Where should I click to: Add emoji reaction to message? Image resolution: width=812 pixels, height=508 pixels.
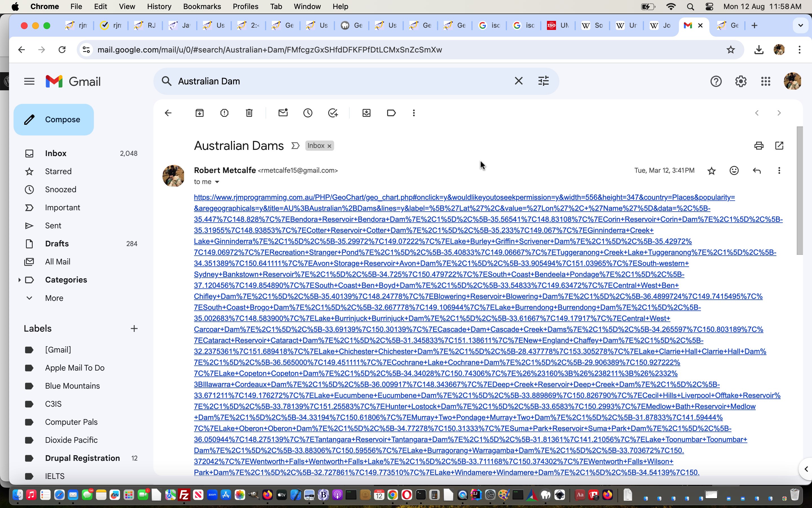[x=734, y=171]
